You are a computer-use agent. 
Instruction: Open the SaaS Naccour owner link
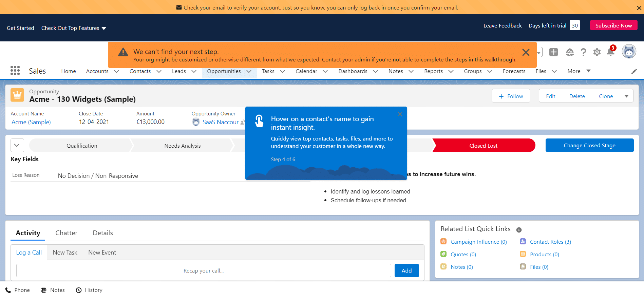click(221, 122)
